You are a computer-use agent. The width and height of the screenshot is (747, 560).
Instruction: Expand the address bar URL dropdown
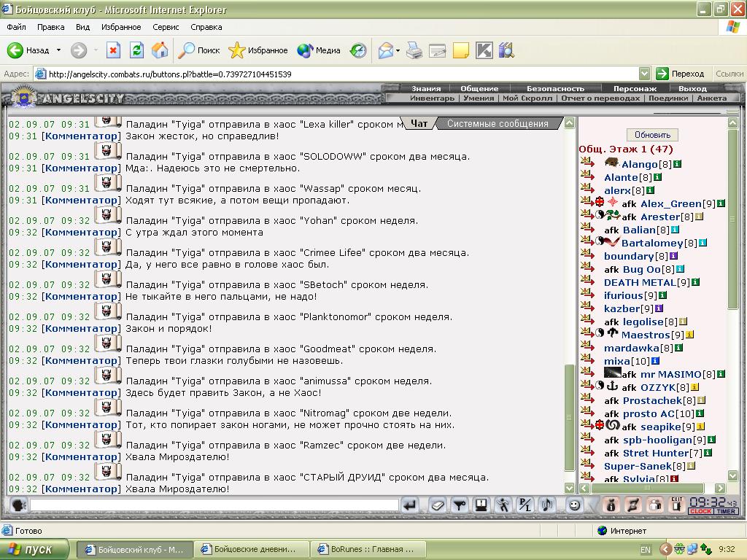pos(644,74)
